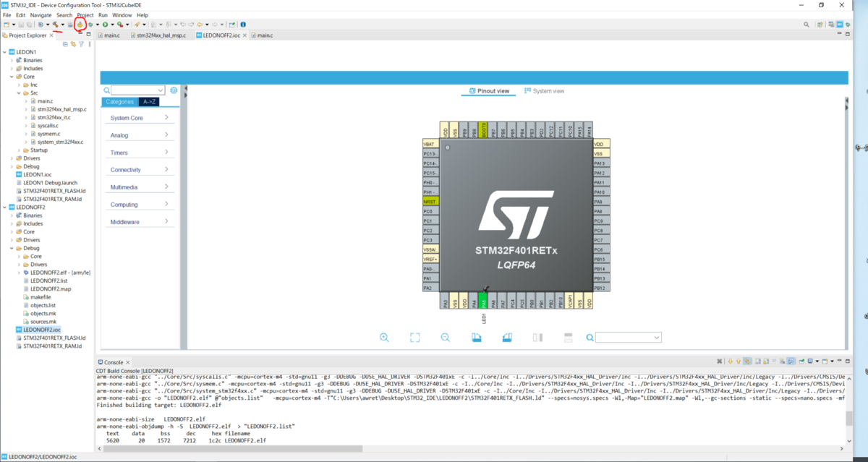
Task: Zoom in on the pinout view
Action: [x=384, y=338]
